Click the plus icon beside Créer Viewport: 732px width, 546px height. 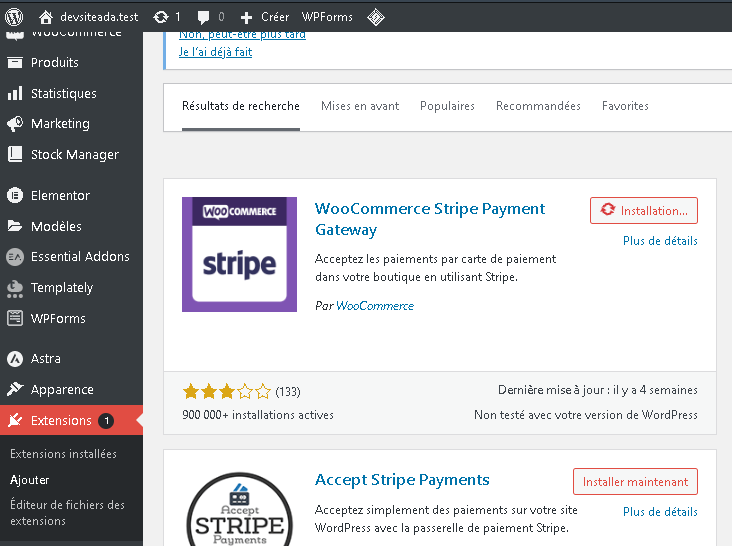(246, 18)
